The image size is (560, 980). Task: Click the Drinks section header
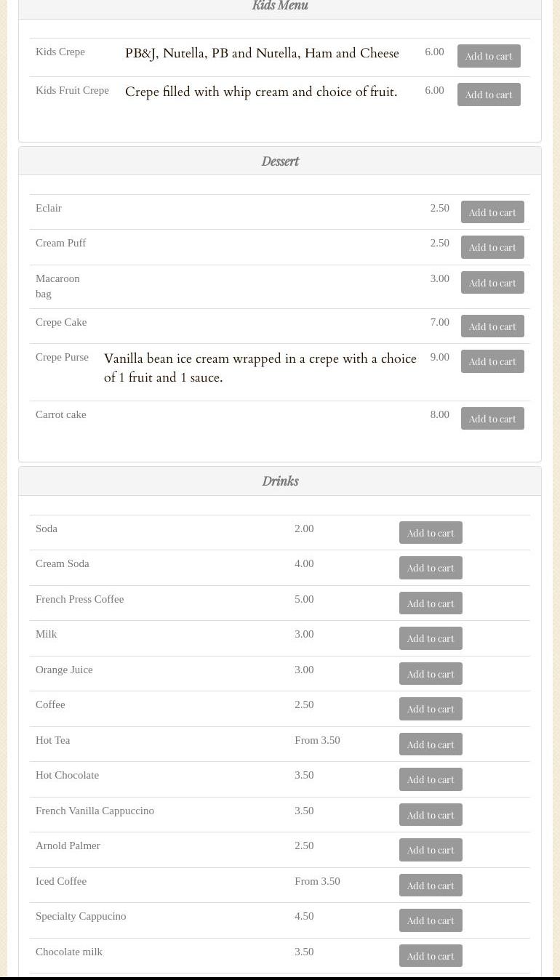pos(280,481)
